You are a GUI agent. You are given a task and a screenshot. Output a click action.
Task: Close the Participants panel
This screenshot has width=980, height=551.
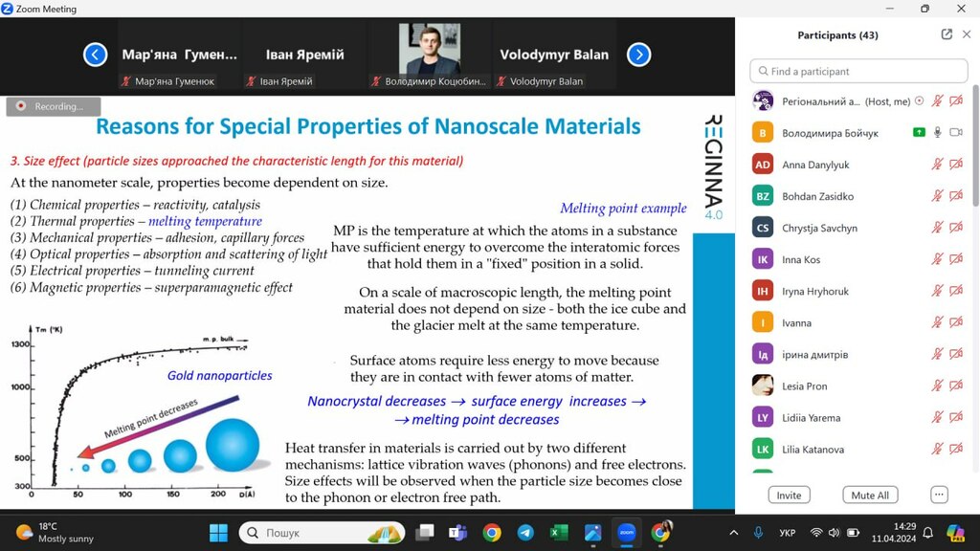967,35
